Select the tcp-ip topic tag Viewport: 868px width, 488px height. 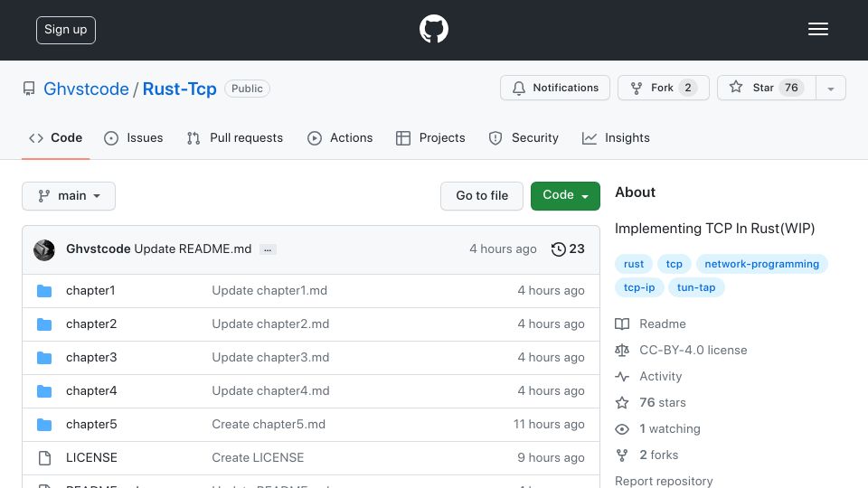coord(639,287)
